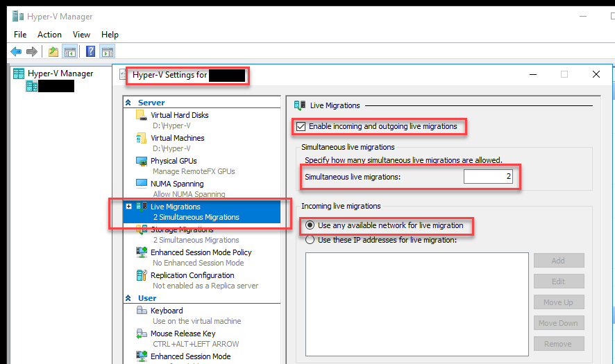Screen dimensions: 615x364
Task: Select Use any available network radio button
Action: click(x=310, y=226)
